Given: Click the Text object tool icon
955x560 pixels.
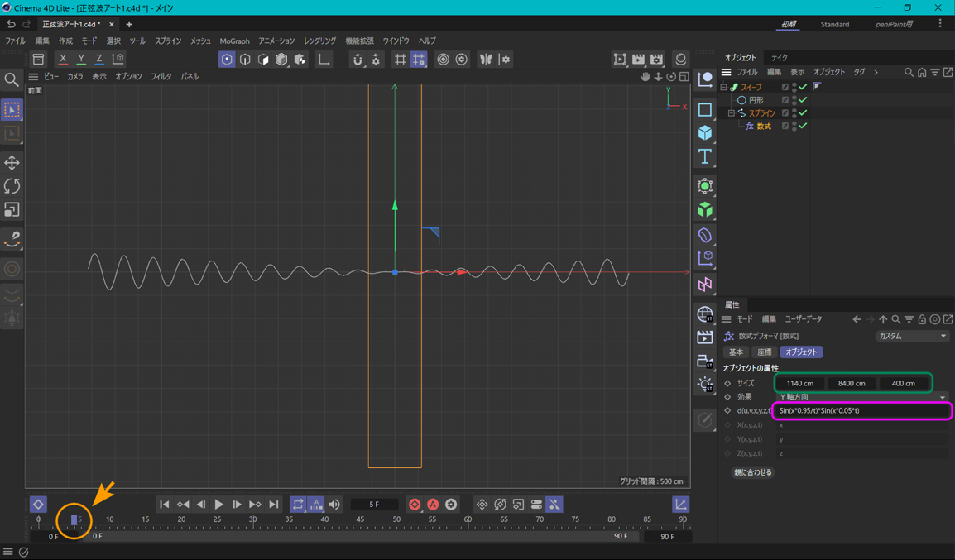Looking at the screenshot, I should [705, 156].
